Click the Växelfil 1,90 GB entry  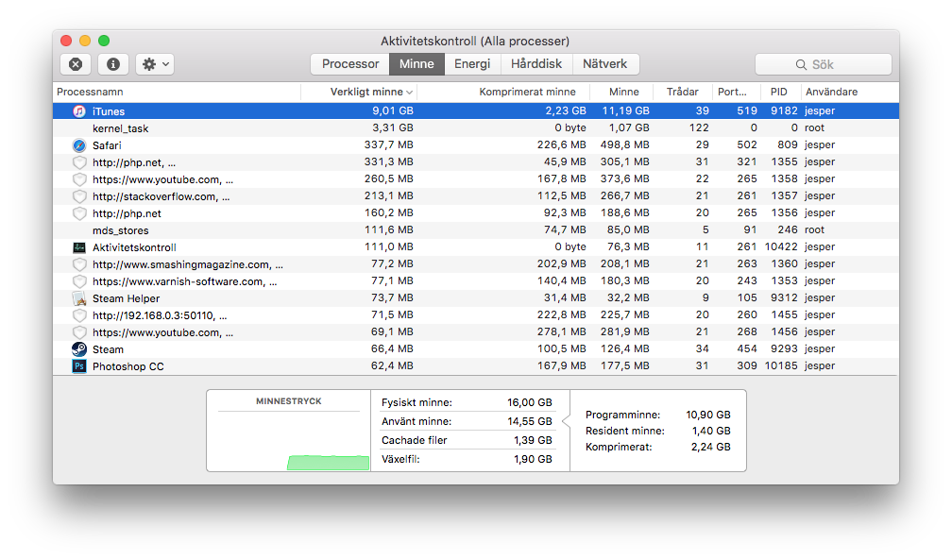click(467, 459)
